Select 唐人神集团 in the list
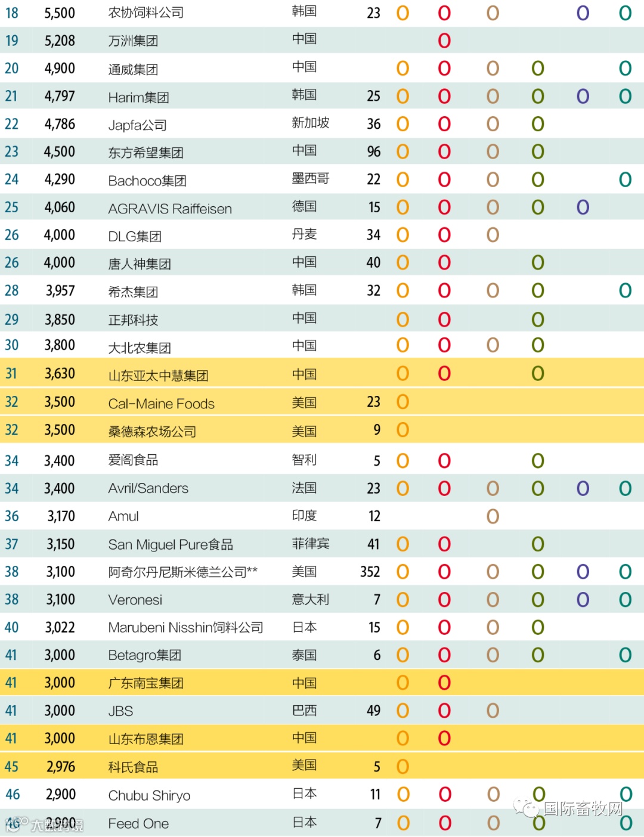The height and width of the screenshot is (837, 644). [x=140, y=263]
